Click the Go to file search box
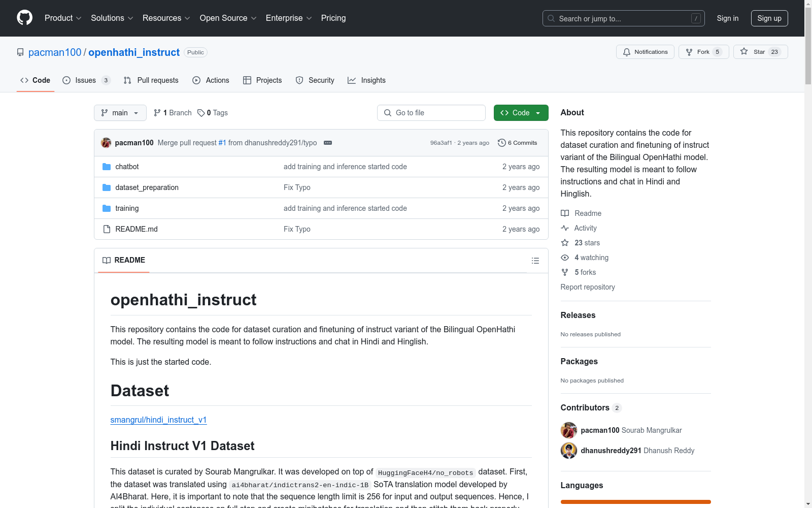 pos(431,113)
